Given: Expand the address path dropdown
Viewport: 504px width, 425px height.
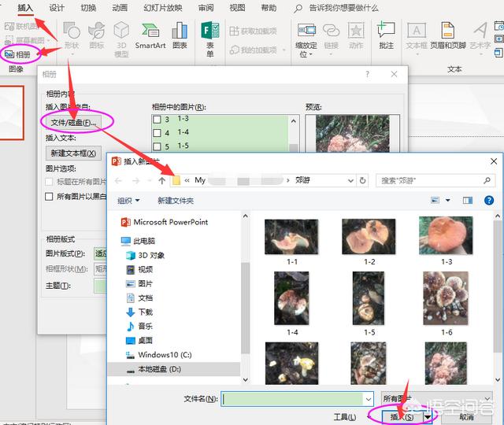Looking at the screenshot, I should 350,180.
